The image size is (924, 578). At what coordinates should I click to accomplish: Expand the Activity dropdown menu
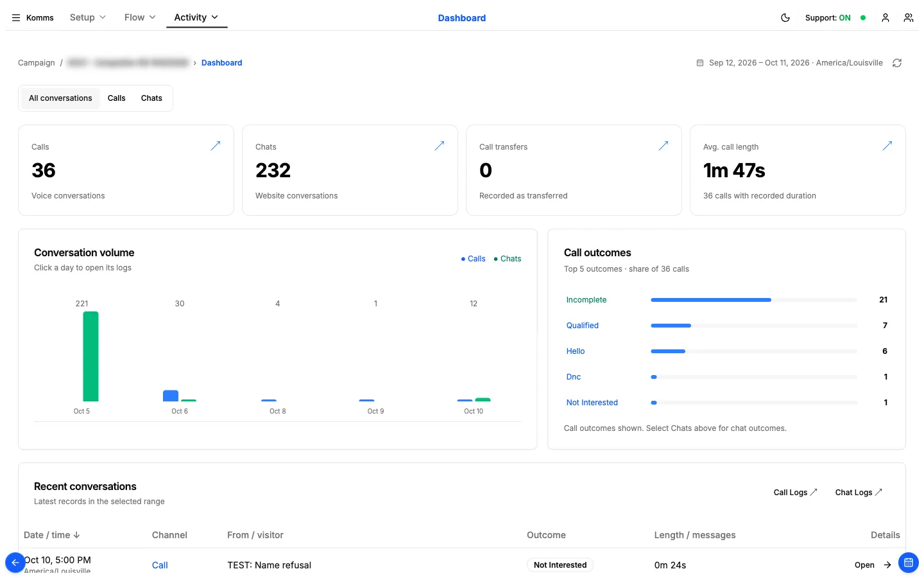pos(196,17)
